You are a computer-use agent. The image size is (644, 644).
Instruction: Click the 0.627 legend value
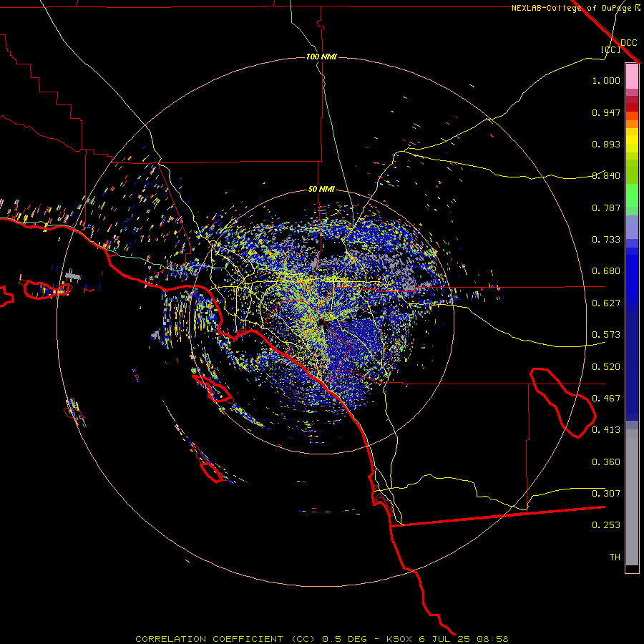coord(606,303)
